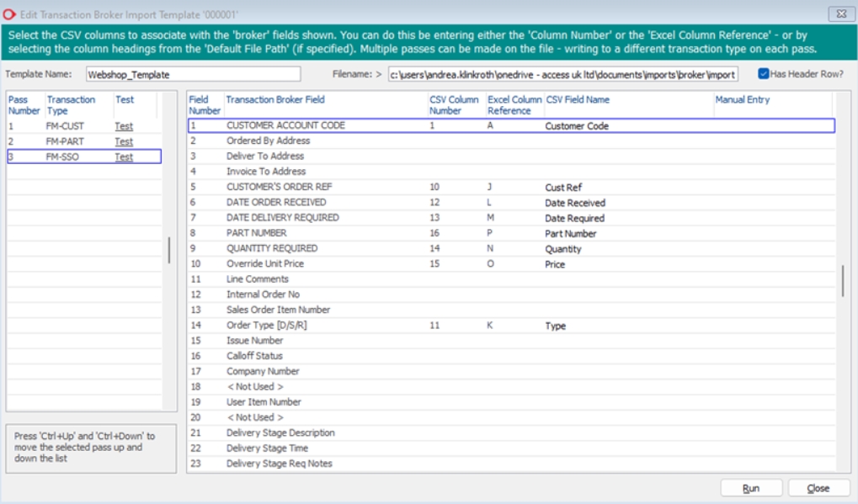Select the Ordered By Address field
The width and height of the screenshot is (858, 504).
tap(512, 141)
